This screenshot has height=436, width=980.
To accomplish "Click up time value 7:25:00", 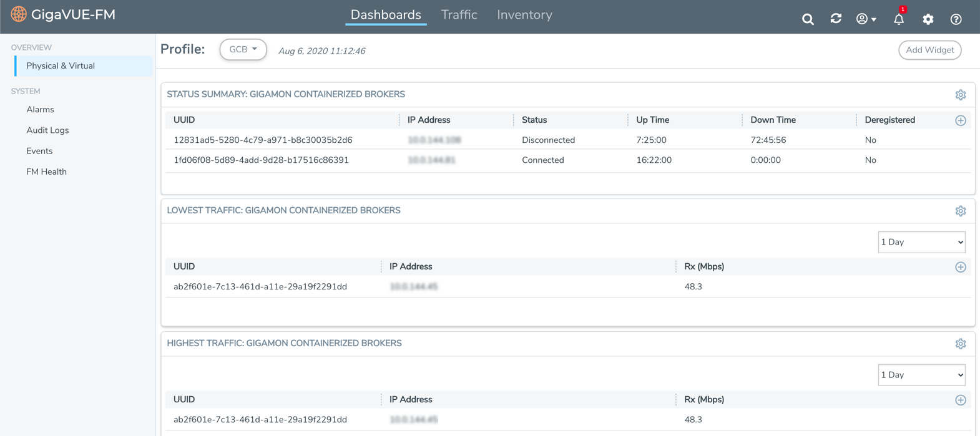I will pos(651,140).
